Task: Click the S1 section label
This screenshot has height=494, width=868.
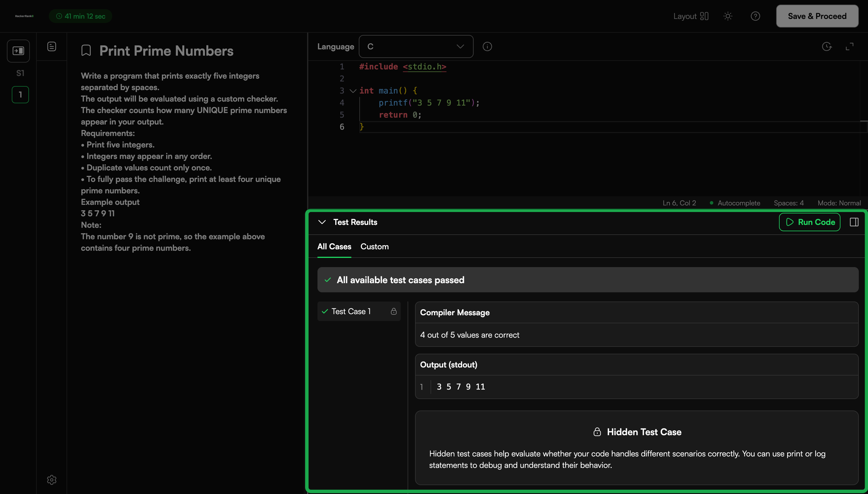Action: click(20, 73)
